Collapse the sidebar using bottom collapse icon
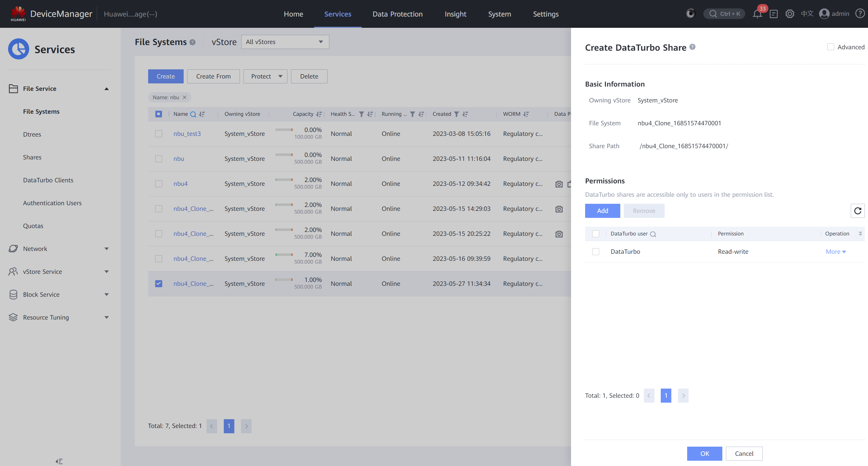 (x=59, y=461)
